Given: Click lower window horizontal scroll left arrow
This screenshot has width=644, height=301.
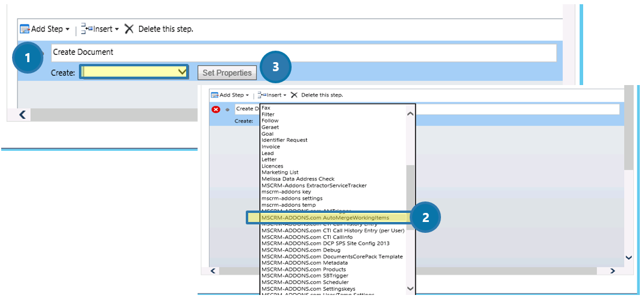Looking at the screenshot, I should click(213, 271).
